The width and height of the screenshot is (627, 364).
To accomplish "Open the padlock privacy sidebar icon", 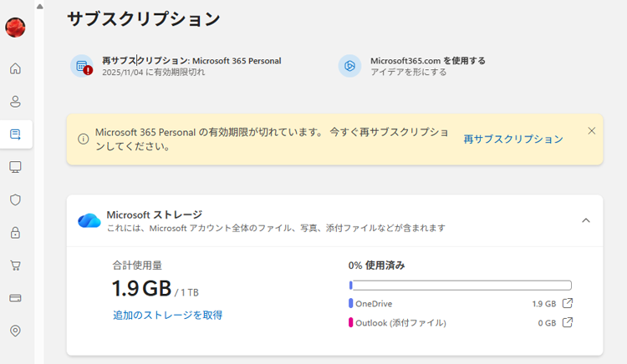I will click(15, 232).
